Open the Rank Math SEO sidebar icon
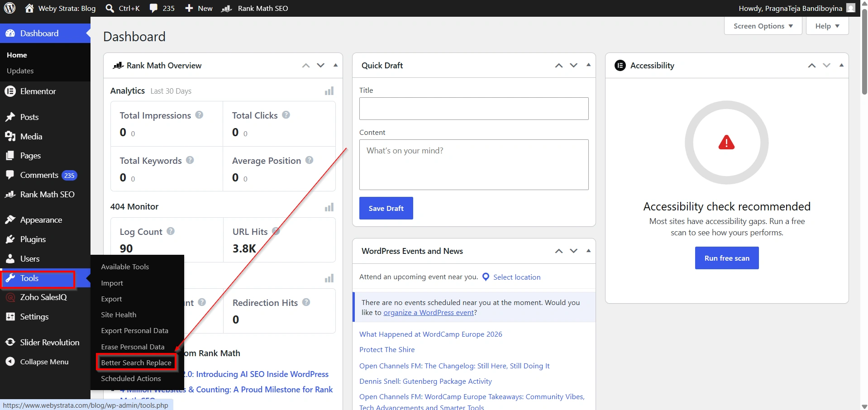 click(x=10, y=195)
